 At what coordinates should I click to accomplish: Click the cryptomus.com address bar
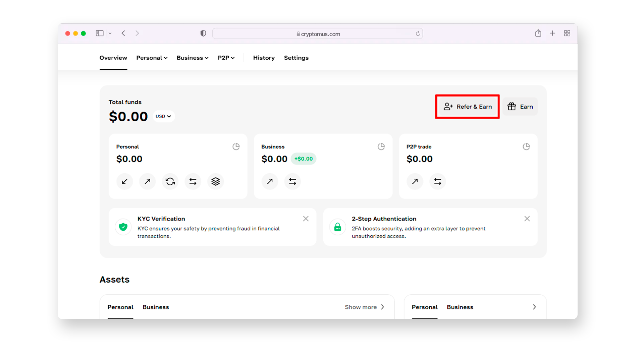(x=317, y=34)
